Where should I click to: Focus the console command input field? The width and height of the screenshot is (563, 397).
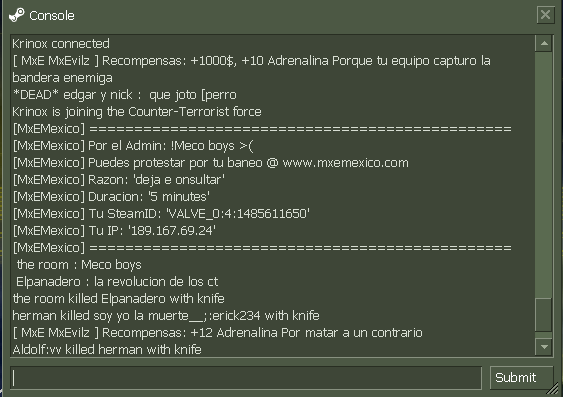[246, 378]
